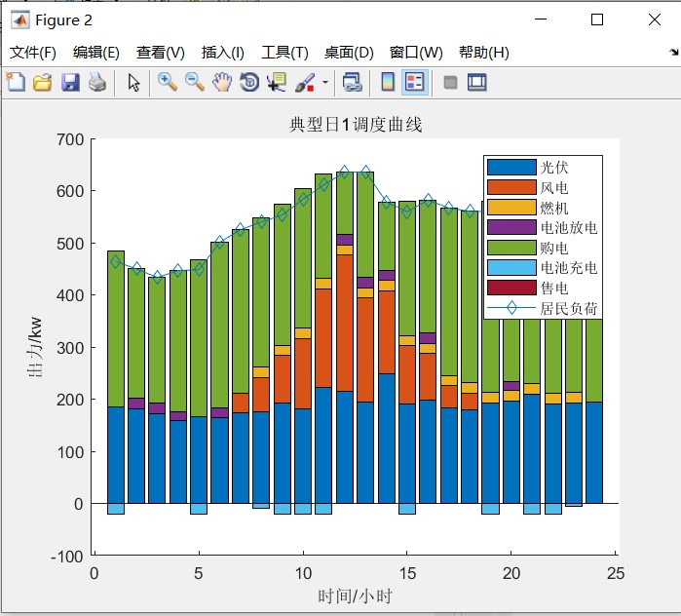Screen dimensions: 681x616
Task: Click the x-axis tick label 10
Action: (303, 573)
